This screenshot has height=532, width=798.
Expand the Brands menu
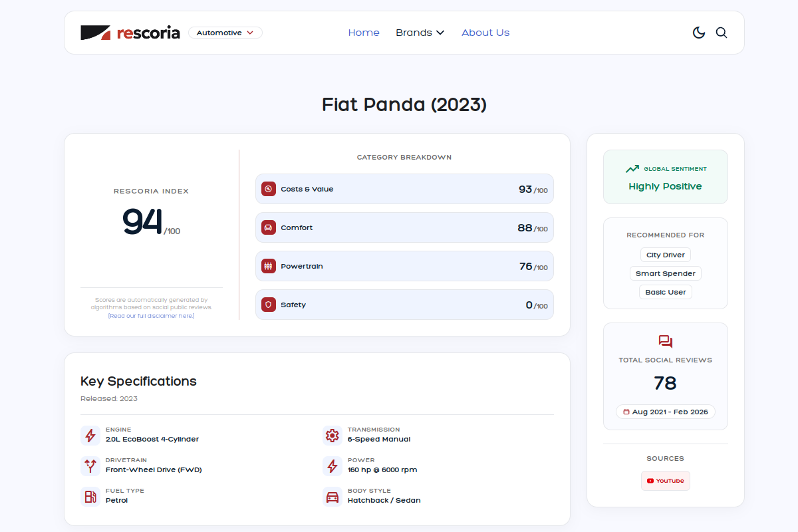pyautogui.click(x=420, y=33)
